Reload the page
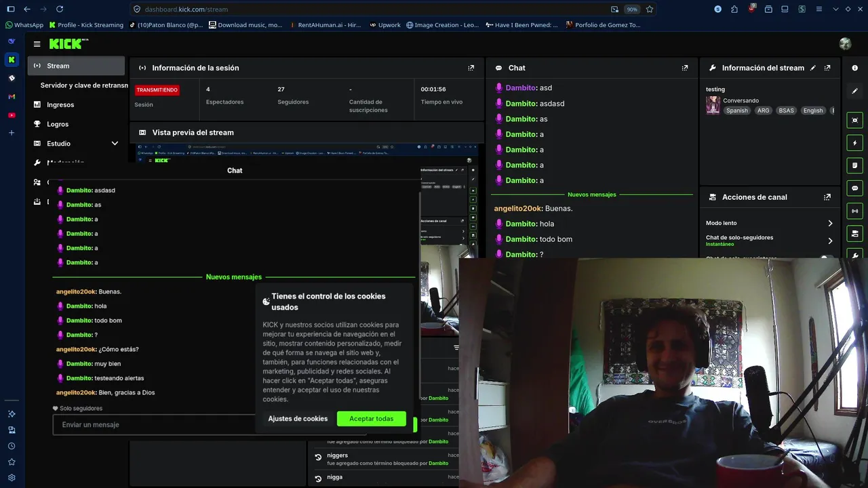This screenshot has width=868, height=488. [60, 9]
